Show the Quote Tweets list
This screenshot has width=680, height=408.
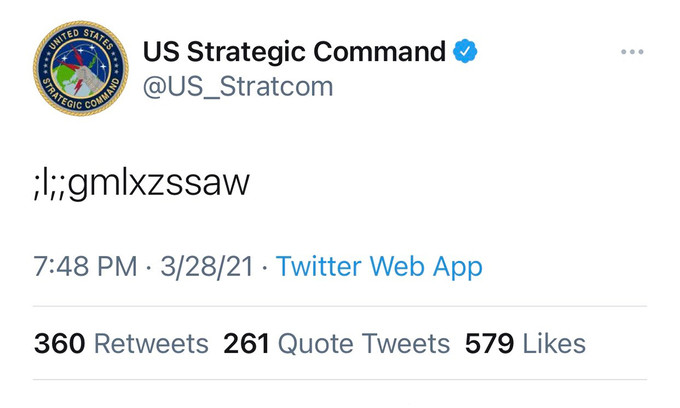[x=363, y=344]
